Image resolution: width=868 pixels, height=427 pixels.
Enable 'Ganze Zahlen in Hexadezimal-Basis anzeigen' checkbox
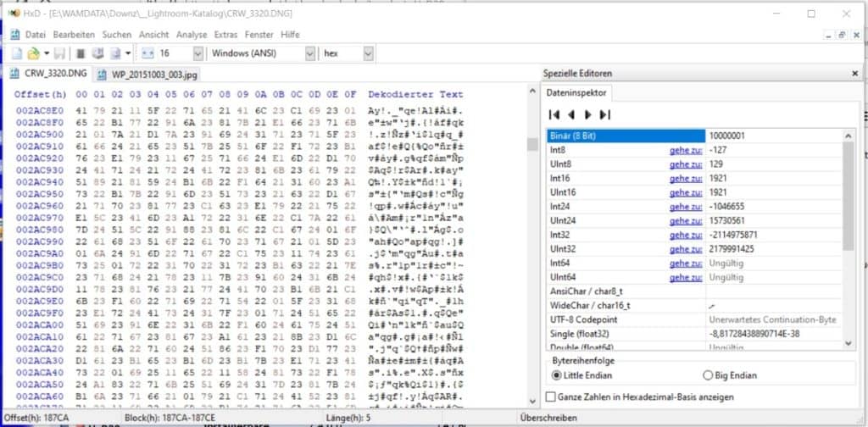point(550,397)
